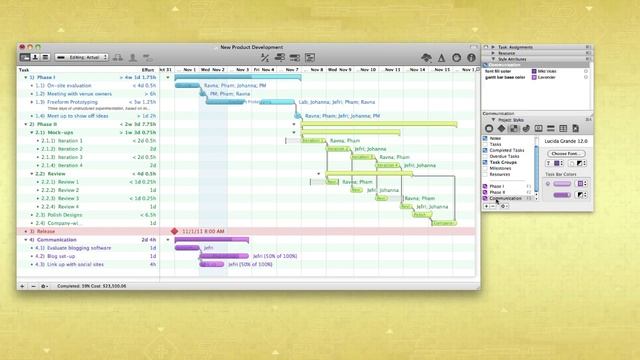Click the Catch Up tasks icon

coord(280,58)
